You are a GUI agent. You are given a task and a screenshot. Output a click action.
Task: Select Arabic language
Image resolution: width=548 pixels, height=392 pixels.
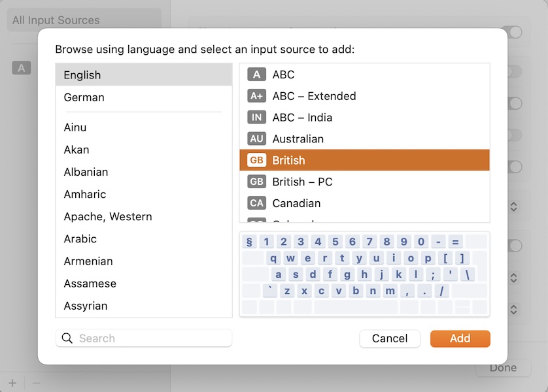coord(144,239)
